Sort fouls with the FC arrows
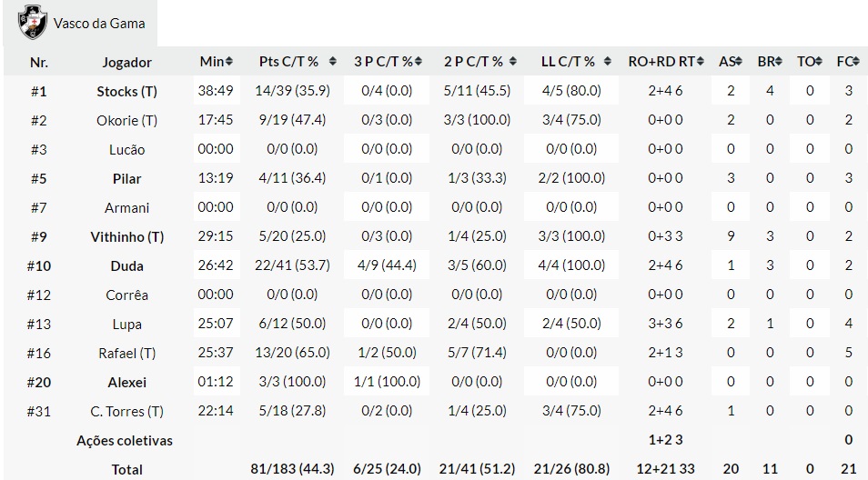Viewport: 868px width, 480px height. tap(854, 62)
